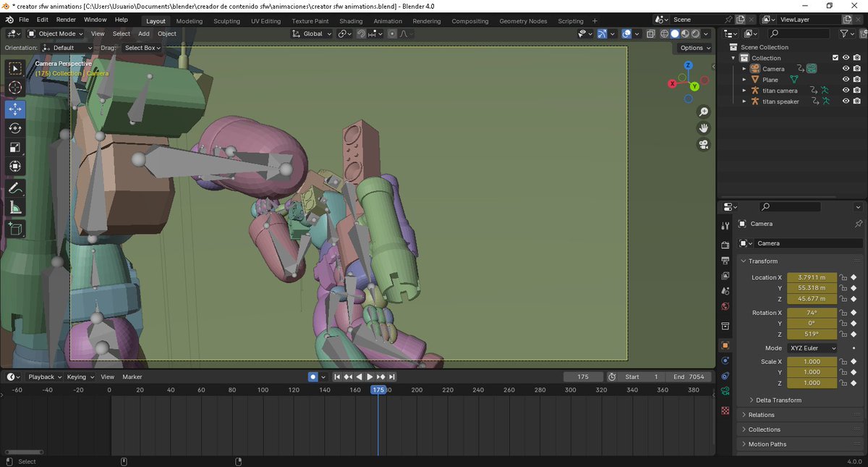868x467 pixels.
Task: Open the Render properties tab
Action: 726,245
